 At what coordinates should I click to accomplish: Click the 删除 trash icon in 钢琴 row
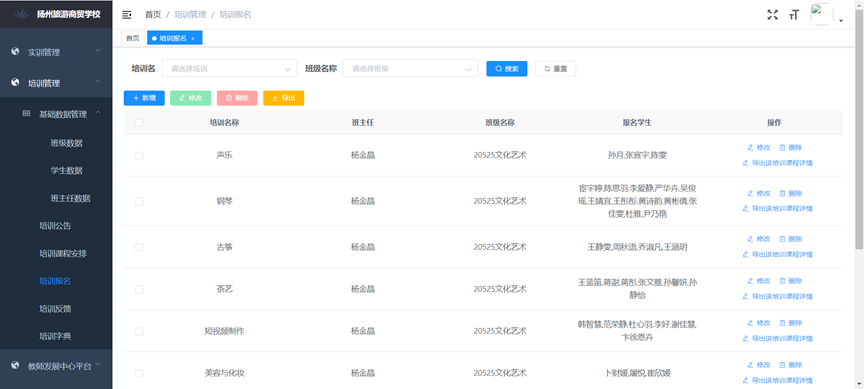point(782,193)
